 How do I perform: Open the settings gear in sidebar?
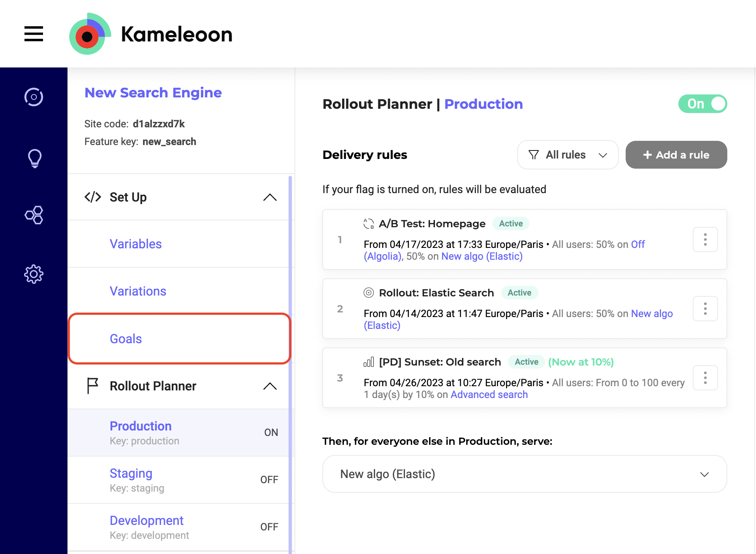click(x=34, y=274)
